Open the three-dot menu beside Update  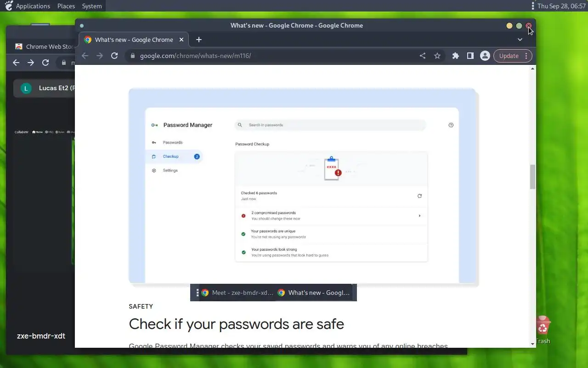(x=526, y=56)
